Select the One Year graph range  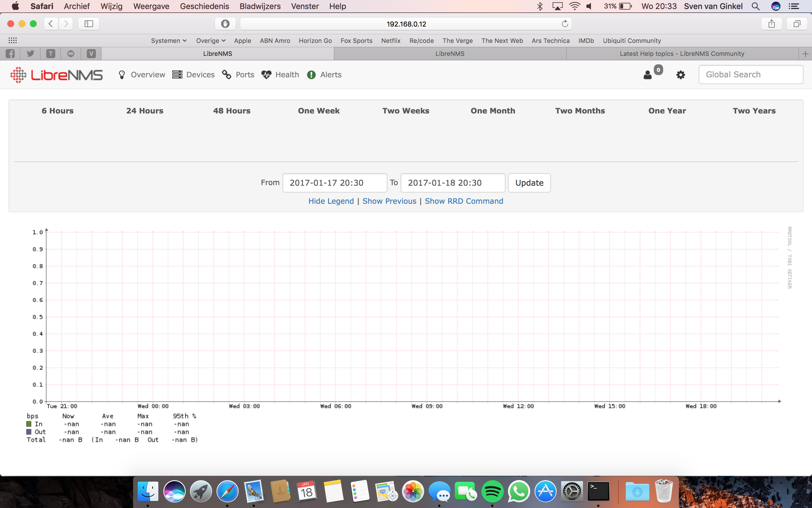pos(667,111)
